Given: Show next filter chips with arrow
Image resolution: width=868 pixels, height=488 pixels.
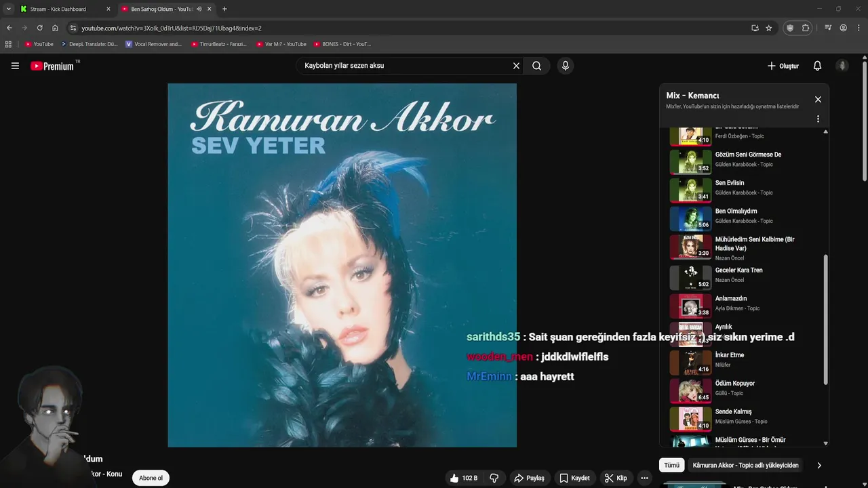Looking at the screenshot, I should pos(818,465).
